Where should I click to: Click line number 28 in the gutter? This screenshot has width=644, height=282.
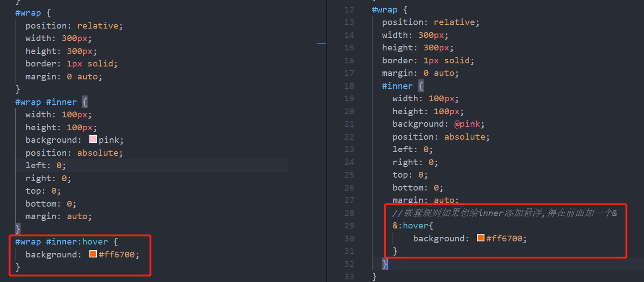[349, 213]
